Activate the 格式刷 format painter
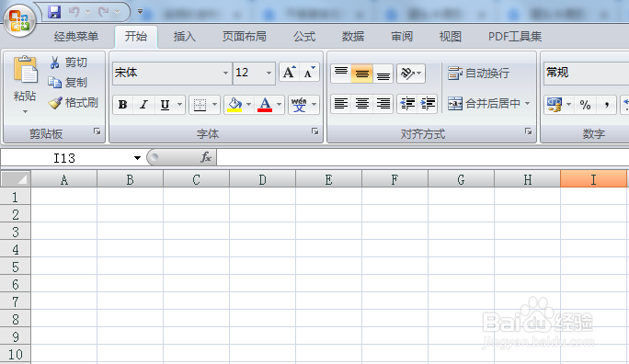This screenshot has height=364, width=629. pos(73,103)
